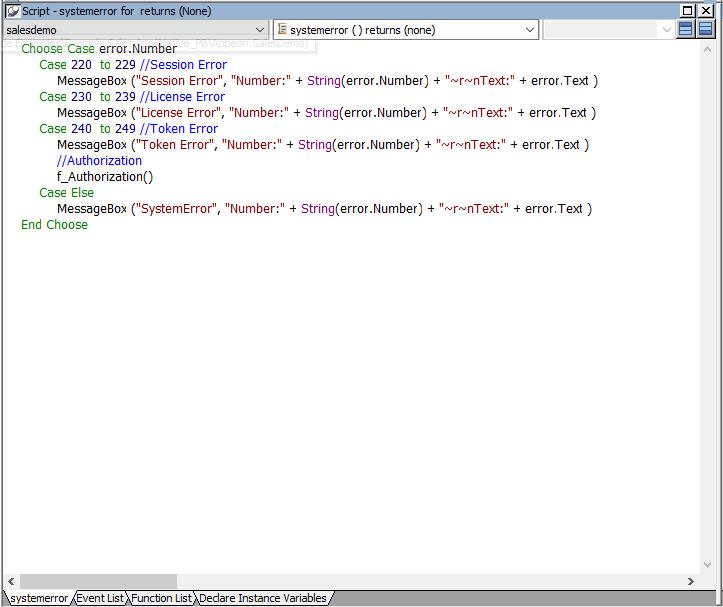This screenshot has width=723, height=607.
Task: Click the horizontal scrollbar right arrow
Action: (x=690, y=581)
